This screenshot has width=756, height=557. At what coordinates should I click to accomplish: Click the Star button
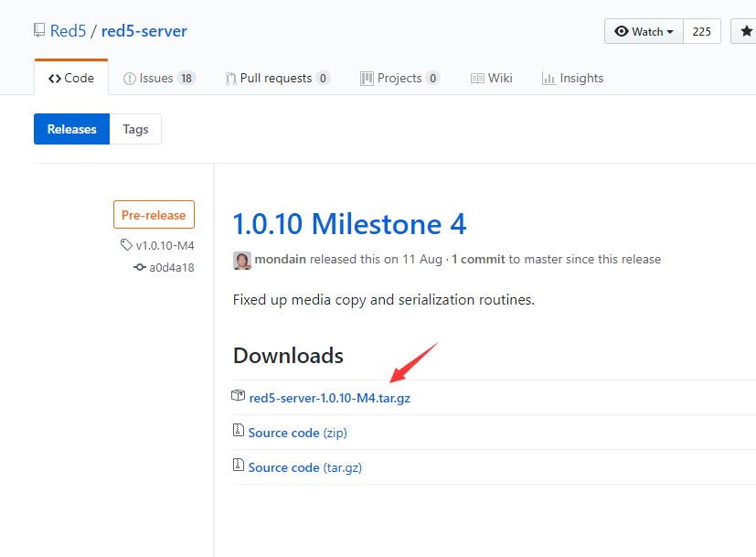tap(744, 31)
